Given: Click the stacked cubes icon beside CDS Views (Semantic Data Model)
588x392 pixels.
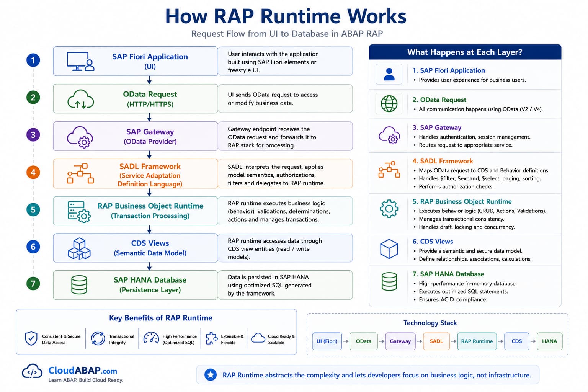Looking at the screenshot, I should point(79,248).
